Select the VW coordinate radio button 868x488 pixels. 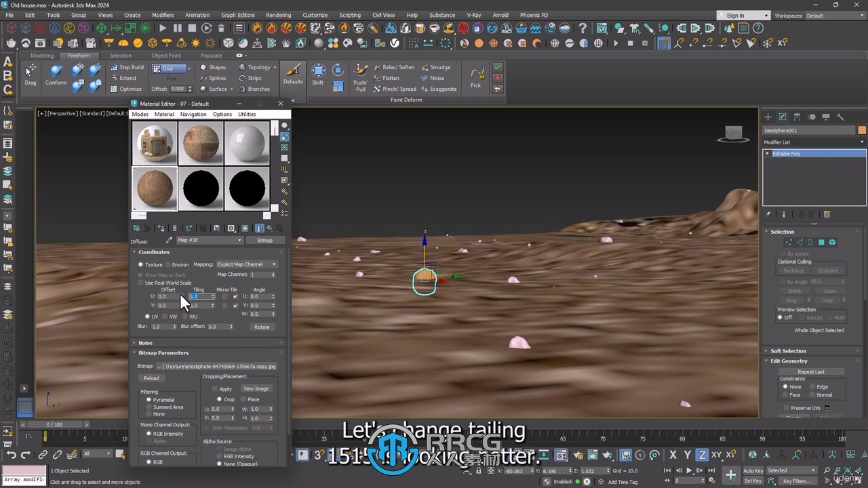(x=166, y=317)
